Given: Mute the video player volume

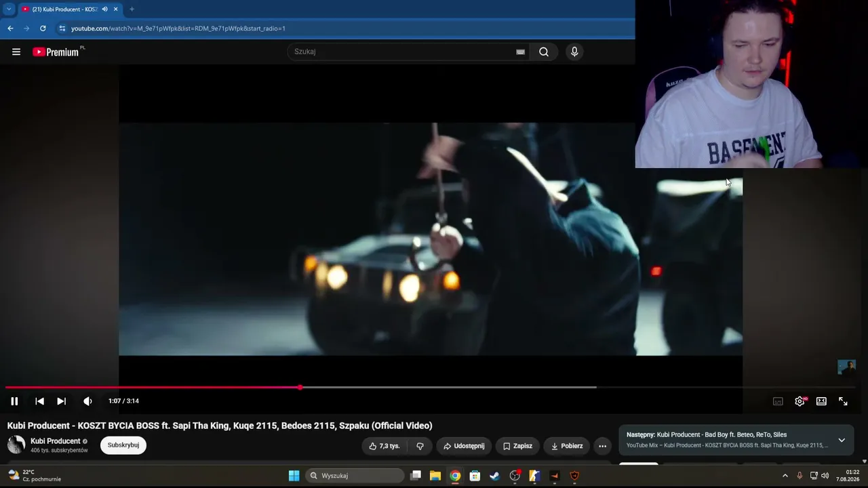Looking at the screenshot, I should (x=87, y=401).
